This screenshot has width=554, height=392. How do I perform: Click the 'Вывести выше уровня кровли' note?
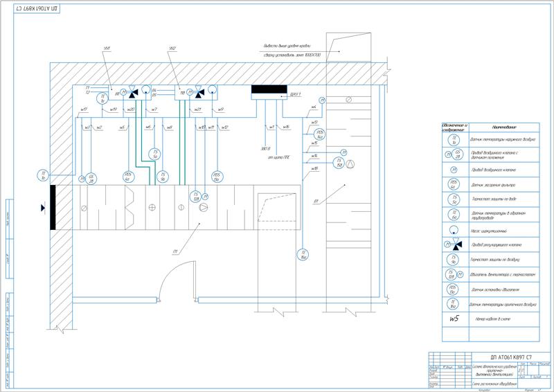(x=287, y=46)
